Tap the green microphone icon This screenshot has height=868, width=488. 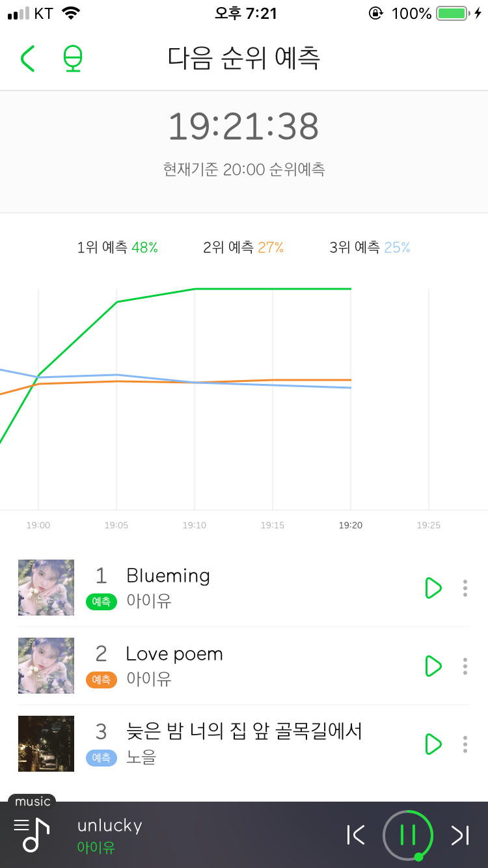tap(73, 59)
